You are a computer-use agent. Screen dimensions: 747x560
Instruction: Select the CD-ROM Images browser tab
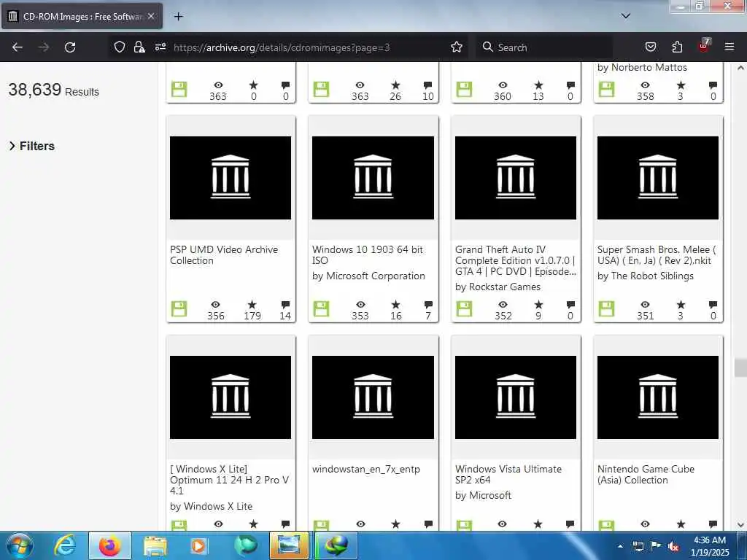[x=82, y=16]
